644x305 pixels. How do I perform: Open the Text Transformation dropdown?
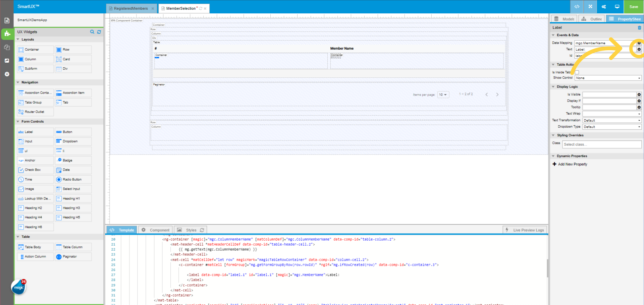coord(612,120)
